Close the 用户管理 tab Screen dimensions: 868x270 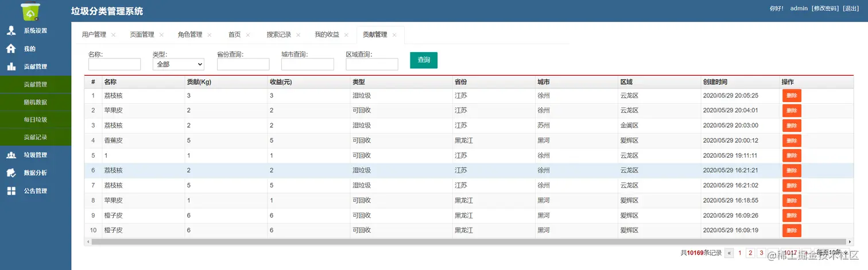[114, 35]
